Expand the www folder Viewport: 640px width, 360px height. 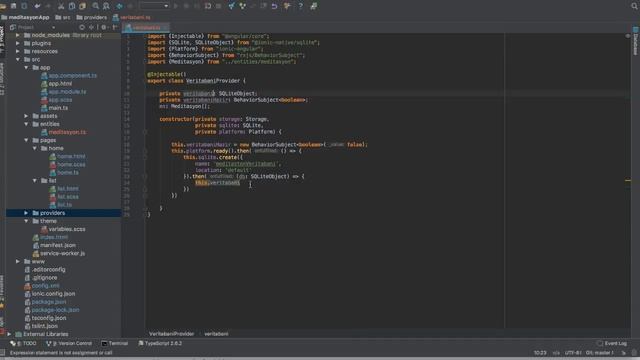pyautogui.click(x=18, y=262)
